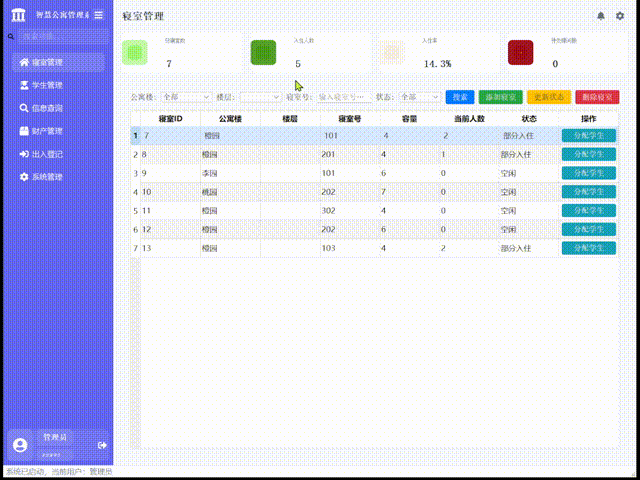Image resolution: width=640 pixels, height=480 pixels.
Task: Click the 寝室ID column header
Action: (x=171, y=119)
